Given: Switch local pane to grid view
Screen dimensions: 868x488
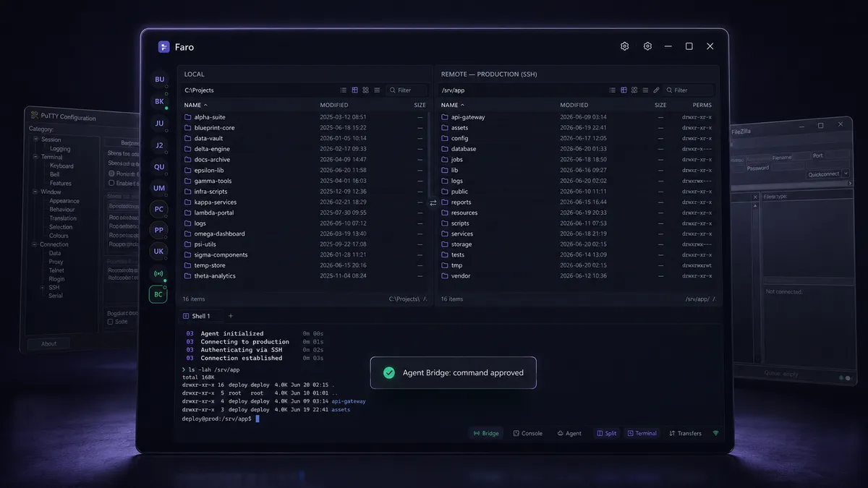Looking at the screenshot, I should (x=366, y=90).
